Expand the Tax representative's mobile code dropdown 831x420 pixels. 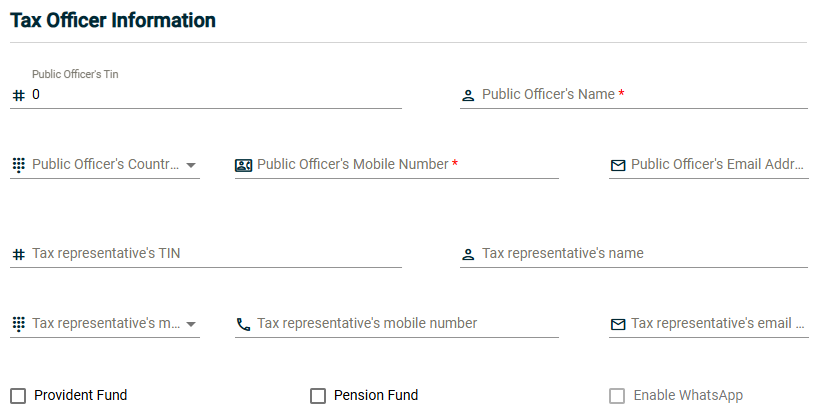tap(191, 324)
